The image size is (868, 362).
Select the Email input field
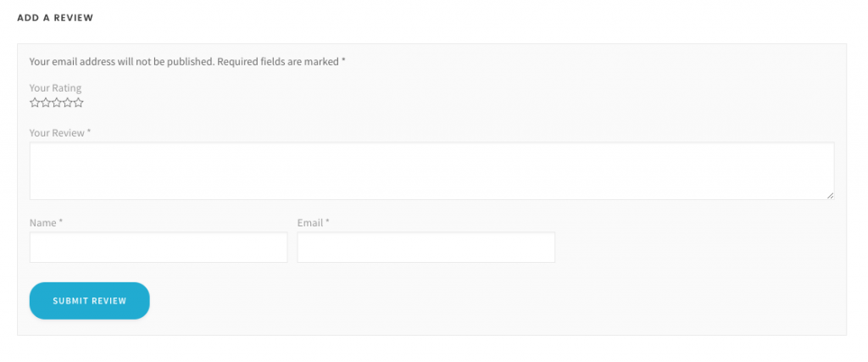point(426,247)
